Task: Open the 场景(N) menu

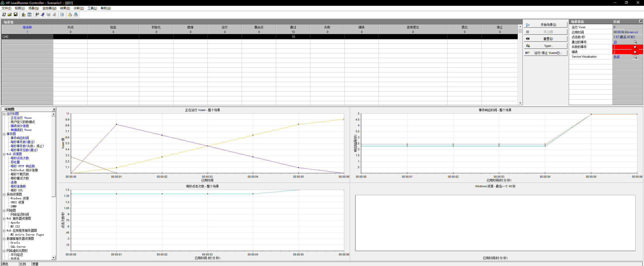Action: 33,8
